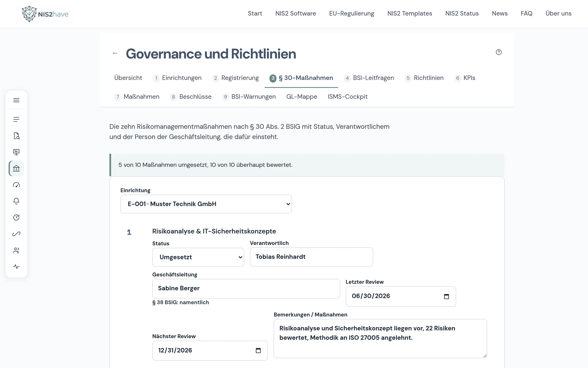Open the ISMS-Cockpit tab
This screenshot has width=588, height=368.
click(347, 97)
